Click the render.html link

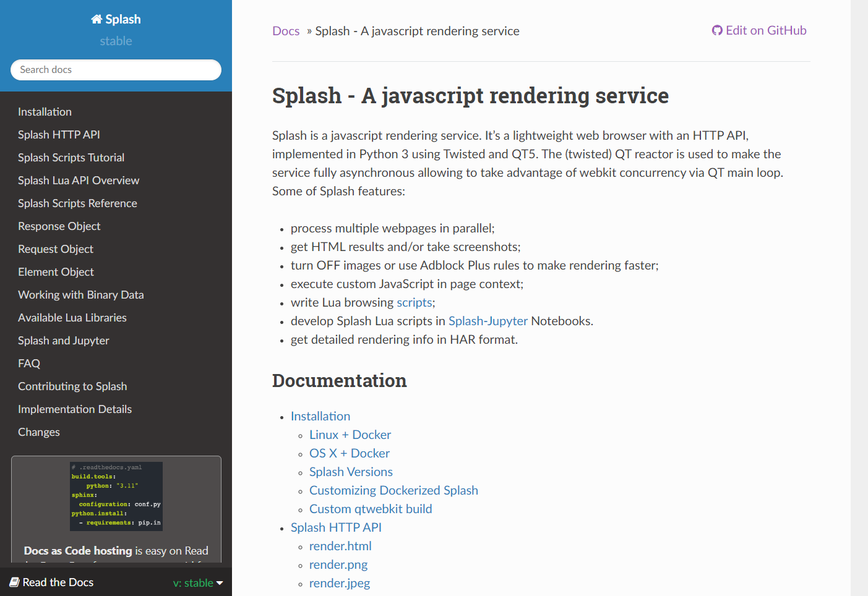click(x=340, y=546)
